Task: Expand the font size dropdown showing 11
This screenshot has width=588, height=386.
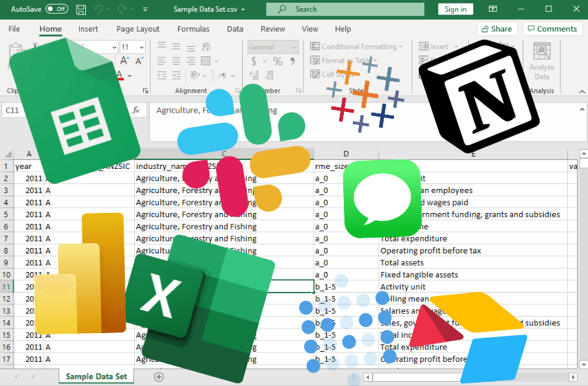Action: tap(142, 47)
